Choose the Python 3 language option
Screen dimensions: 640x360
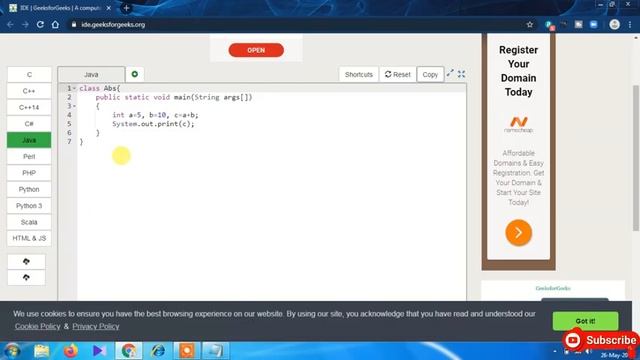coord(29,206)
